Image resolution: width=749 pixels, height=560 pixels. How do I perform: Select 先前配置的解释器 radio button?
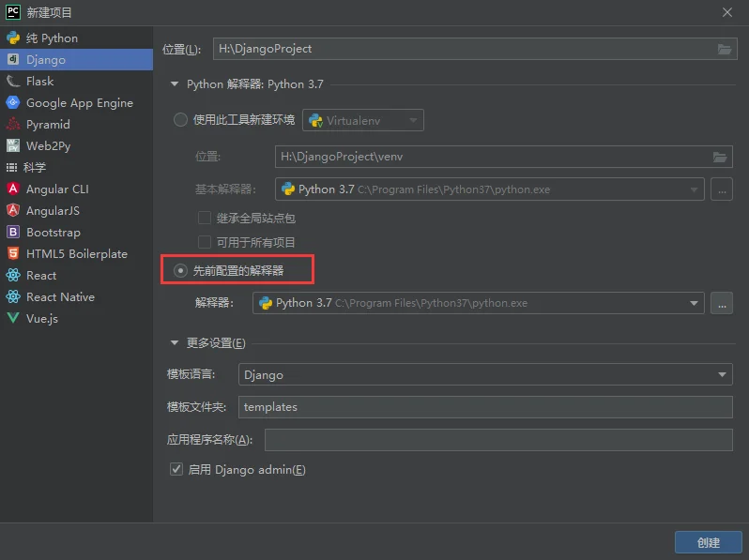tap(180, 271)
